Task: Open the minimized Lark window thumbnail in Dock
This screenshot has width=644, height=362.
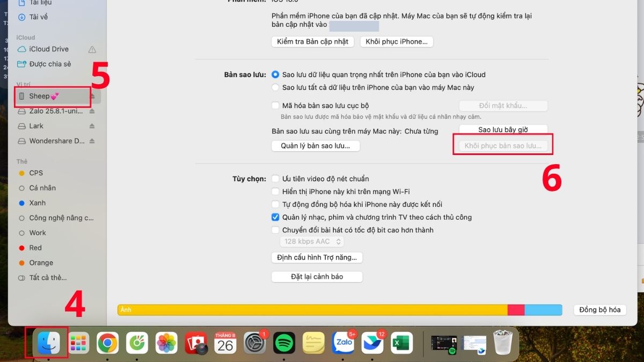Action: coord(474,343)
